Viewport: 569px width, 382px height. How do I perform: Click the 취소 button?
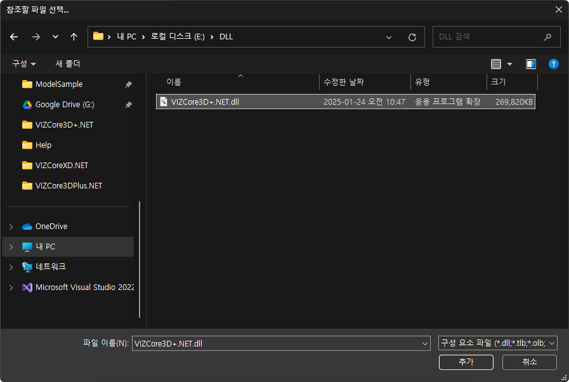[x=529, y=362]
